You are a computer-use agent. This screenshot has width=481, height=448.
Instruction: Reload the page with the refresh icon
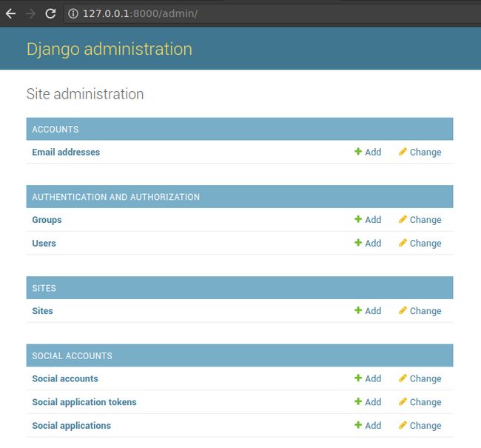pos(50,13)
